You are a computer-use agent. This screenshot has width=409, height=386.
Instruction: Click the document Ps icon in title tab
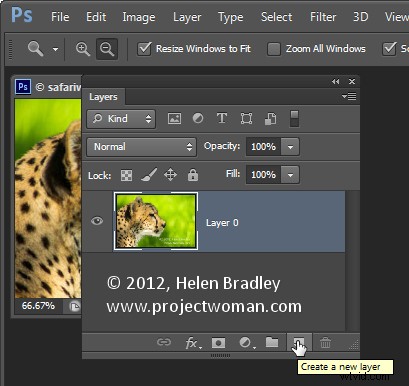23,87
